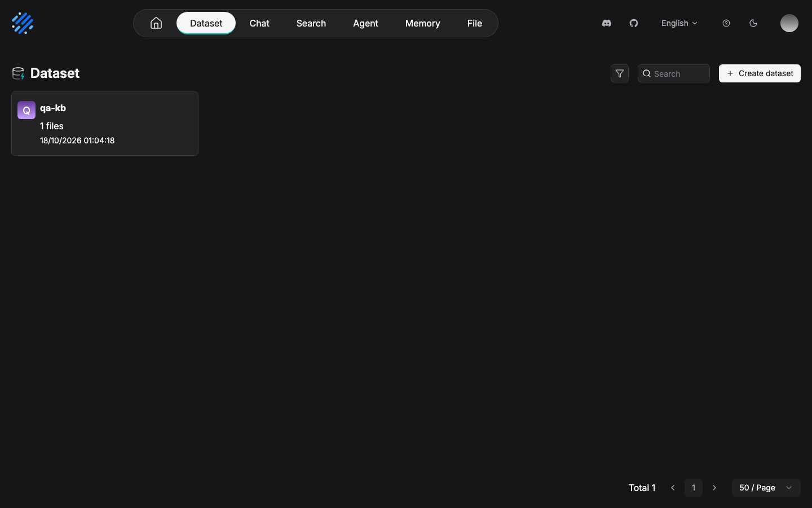Select page 1 in pagination
Image resolution: width=812 pixels, height=508 pixels.
[694, 488]
